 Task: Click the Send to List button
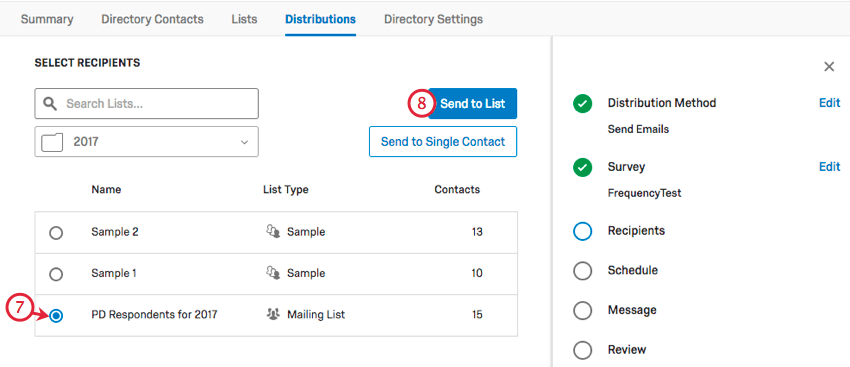tap(473, 104)
